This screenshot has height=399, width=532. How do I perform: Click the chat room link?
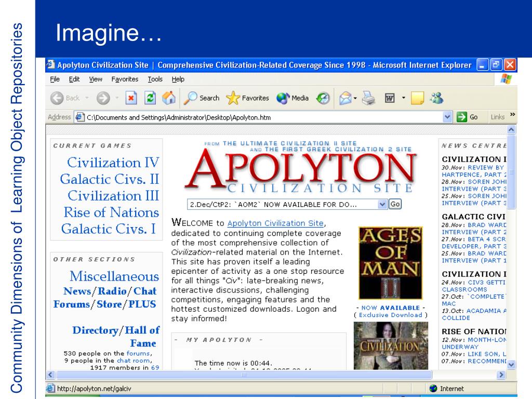click(133, 361)
